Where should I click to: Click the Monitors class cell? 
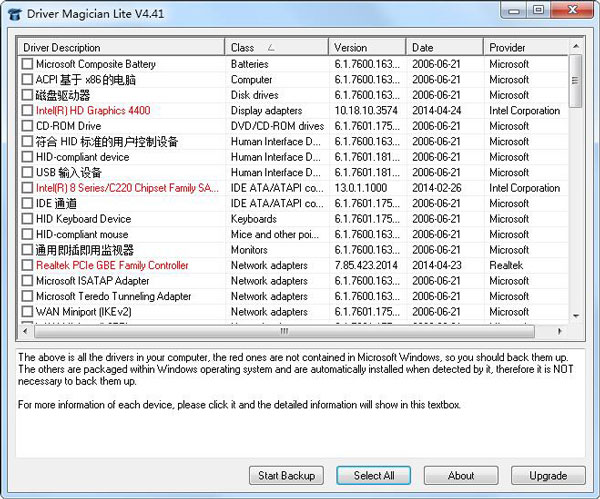click(x=249, y=250)
